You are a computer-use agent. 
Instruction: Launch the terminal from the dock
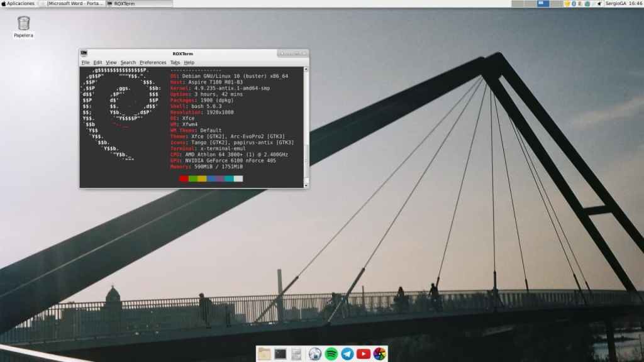(x=280, y=354)
